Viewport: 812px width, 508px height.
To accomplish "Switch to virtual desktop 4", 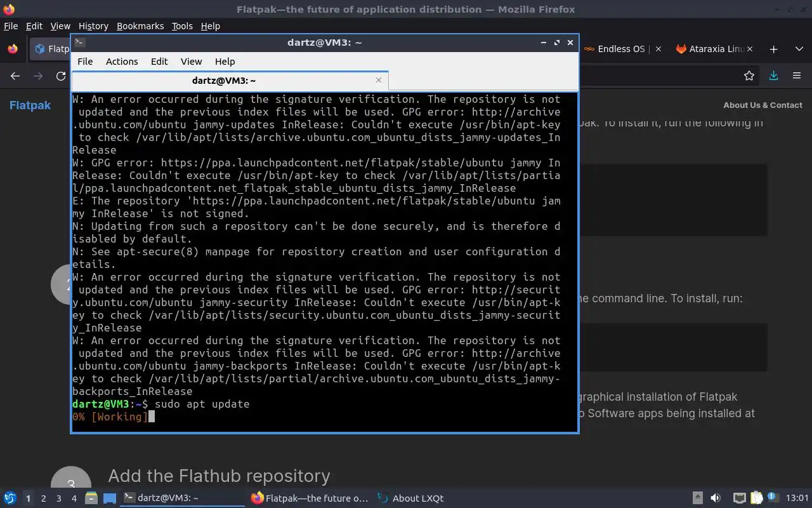I will pos(74,498).
